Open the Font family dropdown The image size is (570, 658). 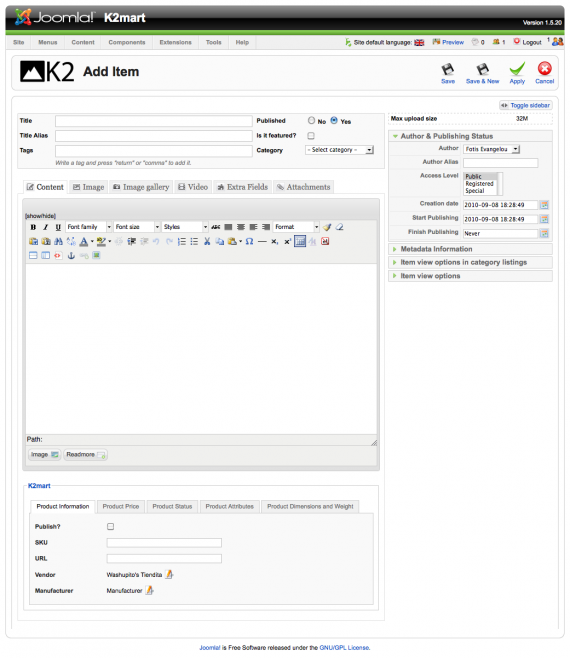[89, 227]
